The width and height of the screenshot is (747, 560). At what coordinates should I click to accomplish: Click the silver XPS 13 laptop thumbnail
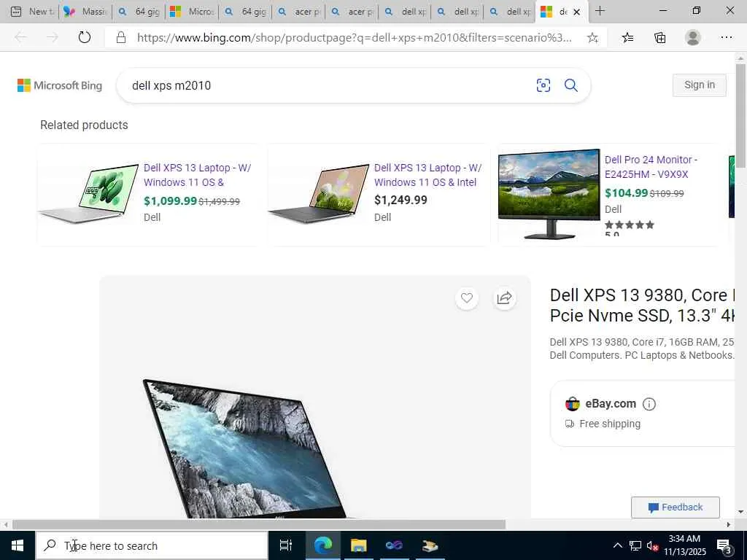coord(88,194)
